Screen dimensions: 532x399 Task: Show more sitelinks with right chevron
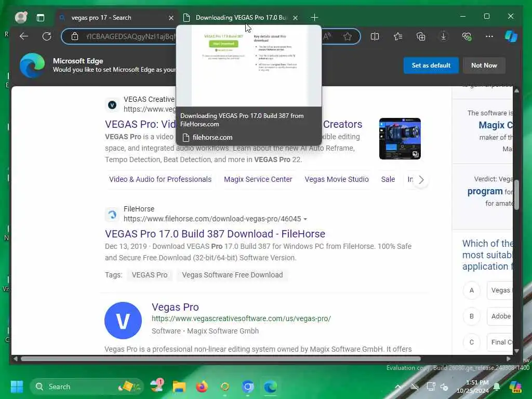[x=421, y=179]
